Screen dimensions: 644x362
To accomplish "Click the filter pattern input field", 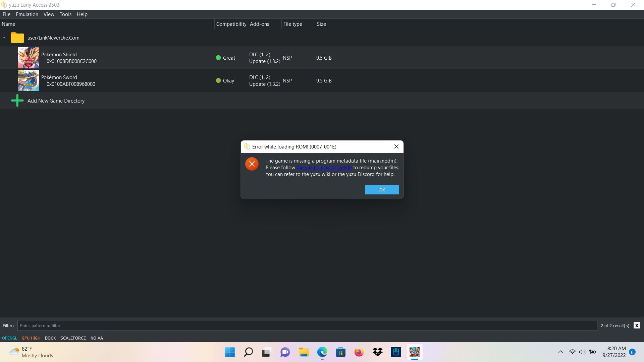I will pos(307,325).
